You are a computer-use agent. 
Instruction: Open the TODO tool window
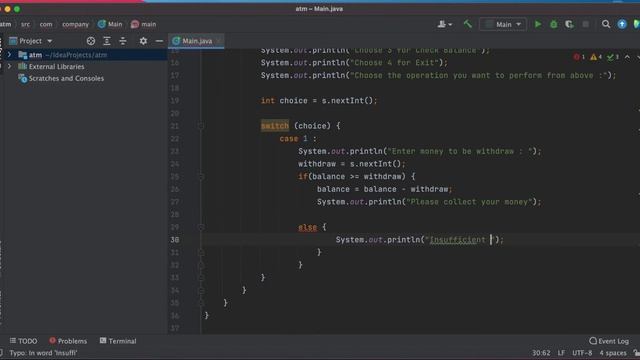point(23,341)
